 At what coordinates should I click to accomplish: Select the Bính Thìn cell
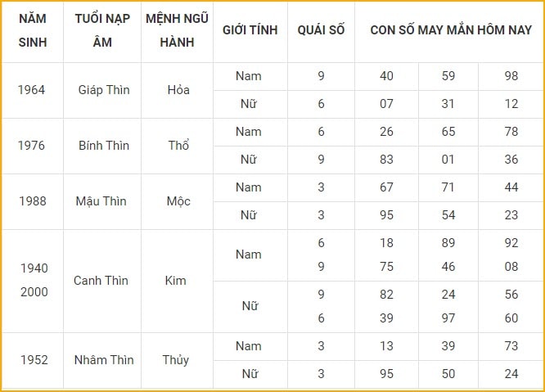point(104,146)
